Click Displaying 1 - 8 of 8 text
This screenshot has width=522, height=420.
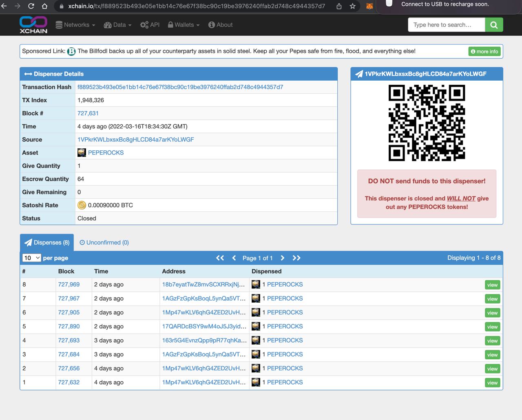point(474,258)
